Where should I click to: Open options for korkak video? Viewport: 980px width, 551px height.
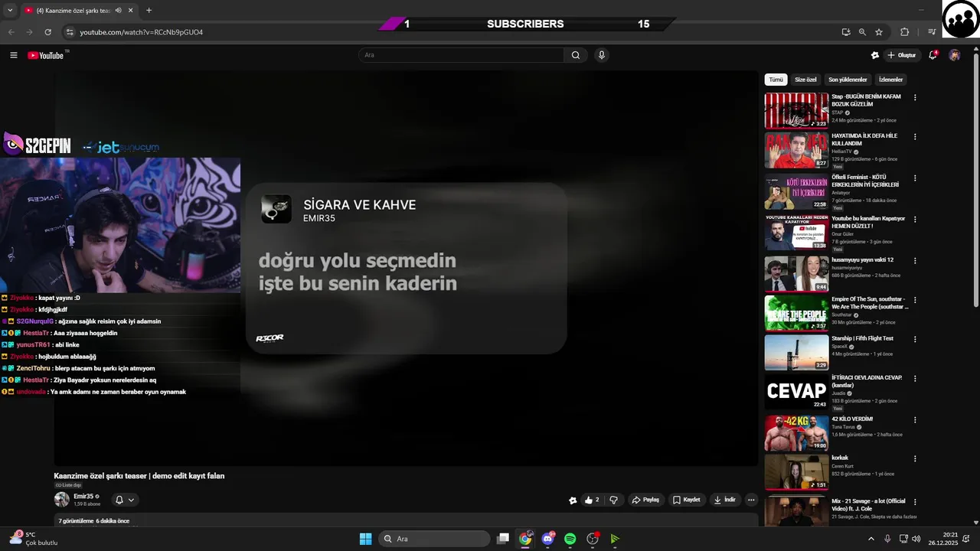(914, 458)
